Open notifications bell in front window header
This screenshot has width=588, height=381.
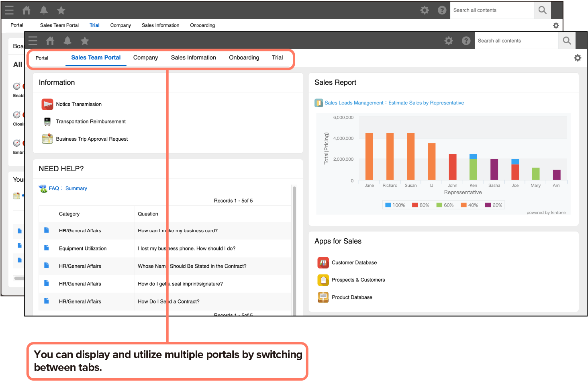[67, 41]
